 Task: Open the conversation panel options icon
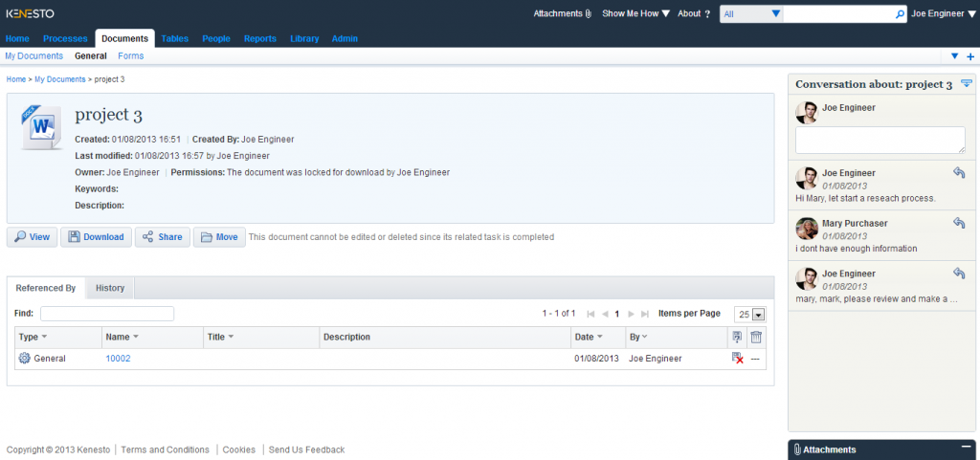coord(967,83)
